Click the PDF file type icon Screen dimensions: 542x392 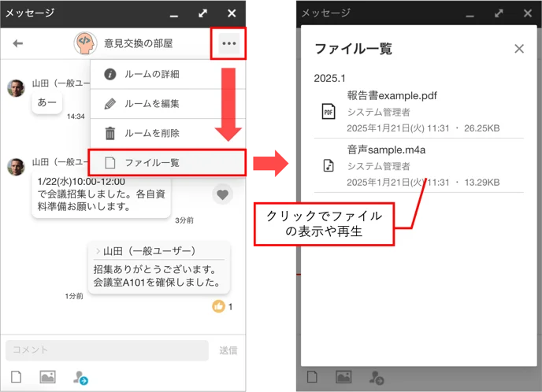tap(328, 112)
